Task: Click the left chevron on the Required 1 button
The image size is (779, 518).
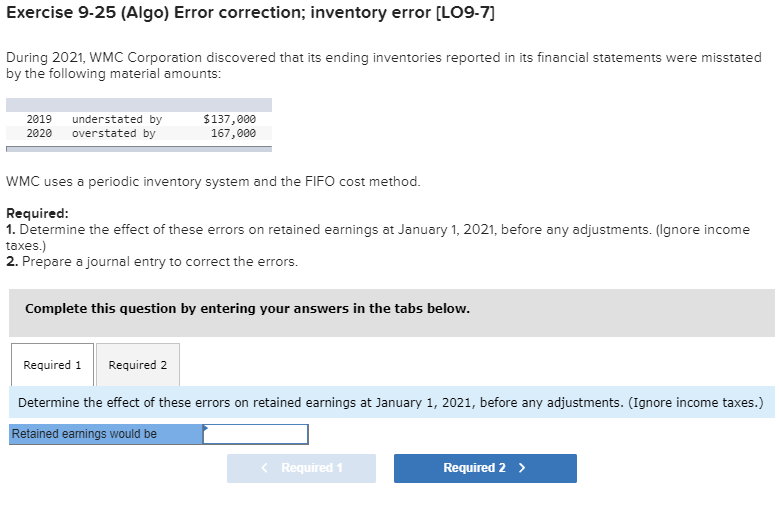Action: (264, 468)
